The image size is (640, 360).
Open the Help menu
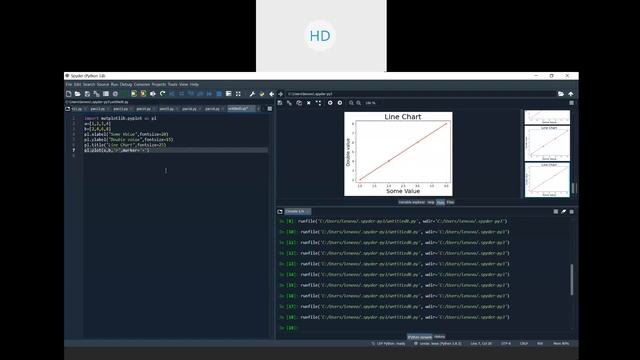point(194,84)
